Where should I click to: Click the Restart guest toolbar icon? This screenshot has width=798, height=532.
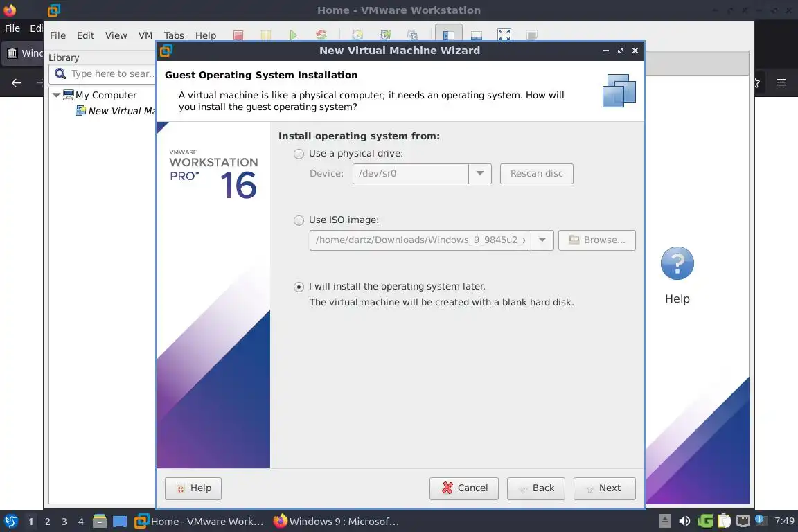[321, 35]
